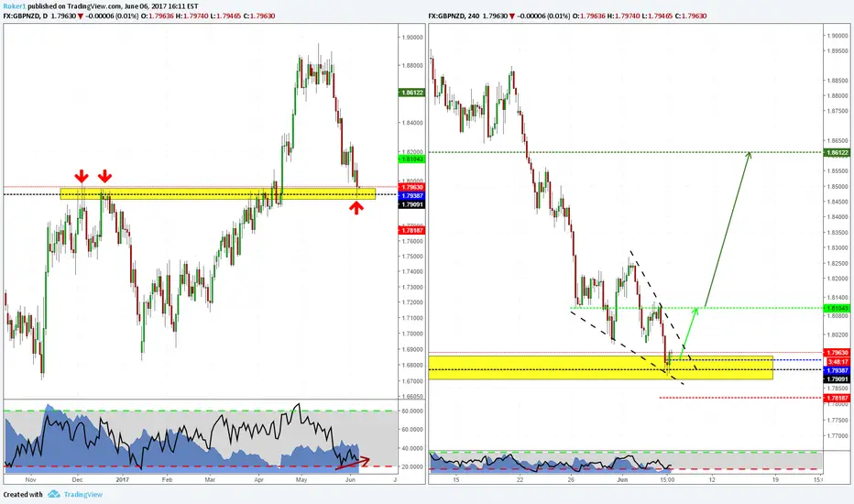This screenshot has height=504, width=854.
Task: Click the Dec label on daily time axis
Action: point(77,480)
